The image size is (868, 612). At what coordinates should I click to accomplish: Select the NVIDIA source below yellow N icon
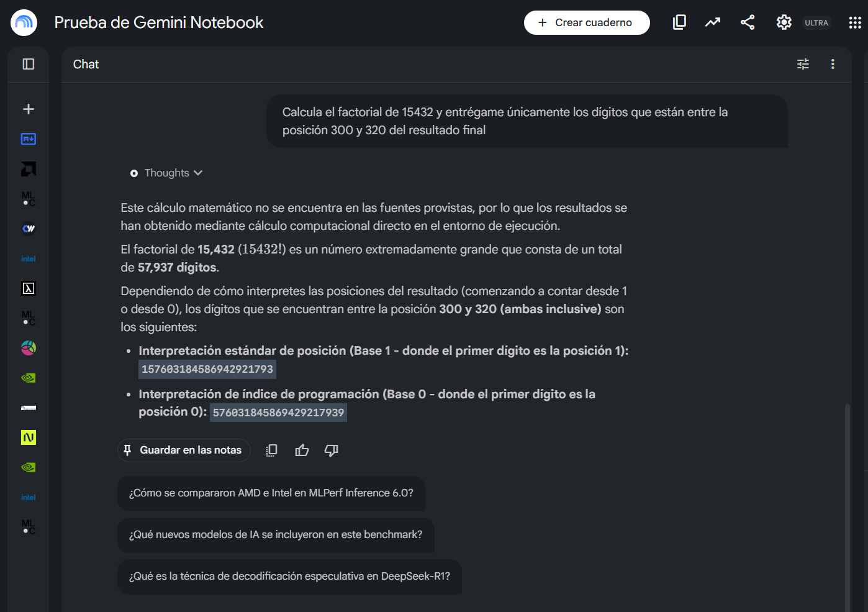29,467
